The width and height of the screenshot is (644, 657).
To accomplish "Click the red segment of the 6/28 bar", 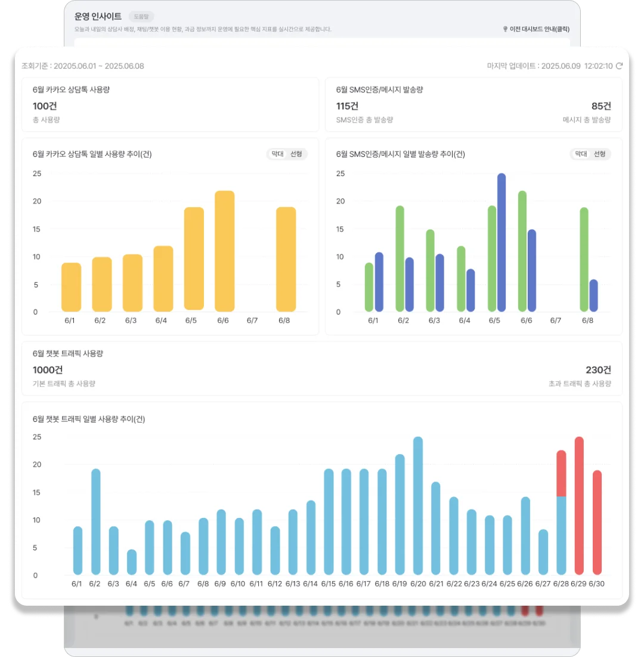I will [x=561, y=473].
